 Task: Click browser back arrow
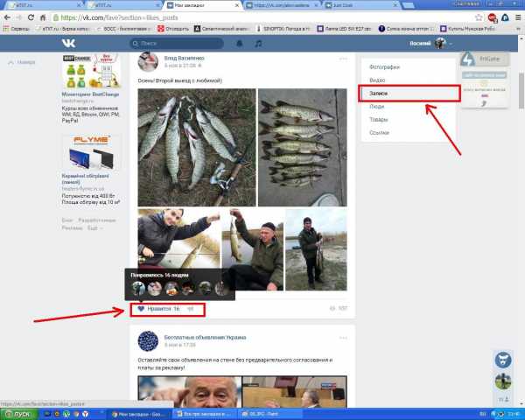click(7, 17)
